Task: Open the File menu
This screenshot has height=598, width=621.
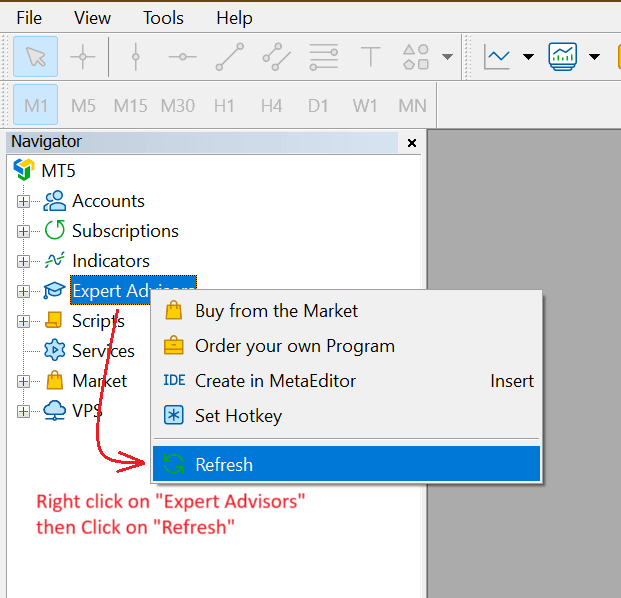Action: tap(29, 18)
